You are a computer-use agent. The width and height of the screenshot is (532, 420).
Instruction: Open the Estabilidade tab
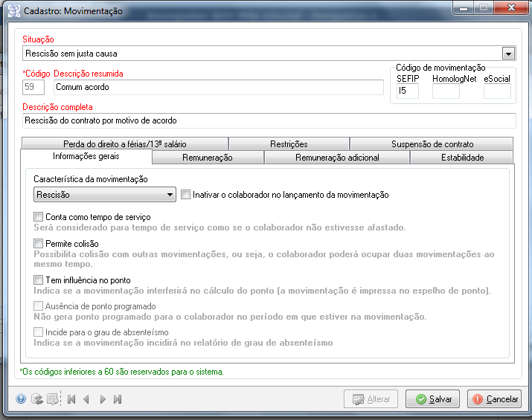462,158
